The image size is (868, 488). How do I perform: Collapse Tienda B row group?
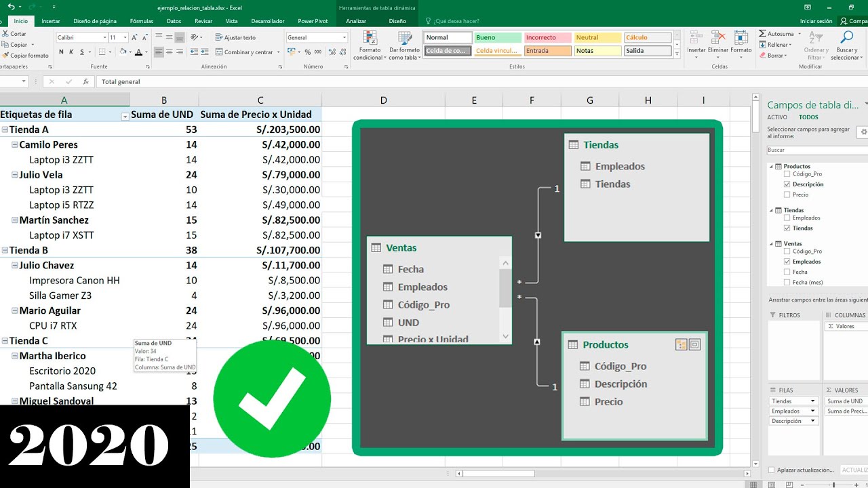pyautogui.click(x=5, y=250)
